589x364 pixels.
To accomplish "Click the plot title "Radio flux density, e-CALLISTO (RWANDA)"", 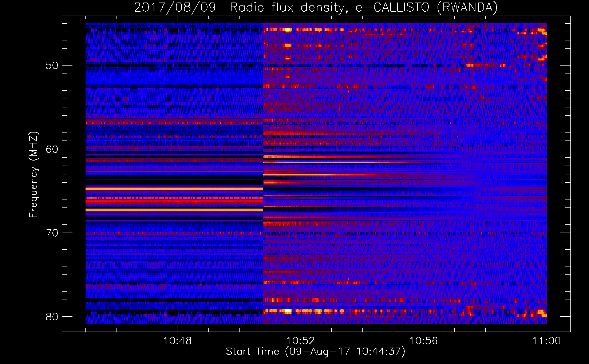I will pos(363,8).
